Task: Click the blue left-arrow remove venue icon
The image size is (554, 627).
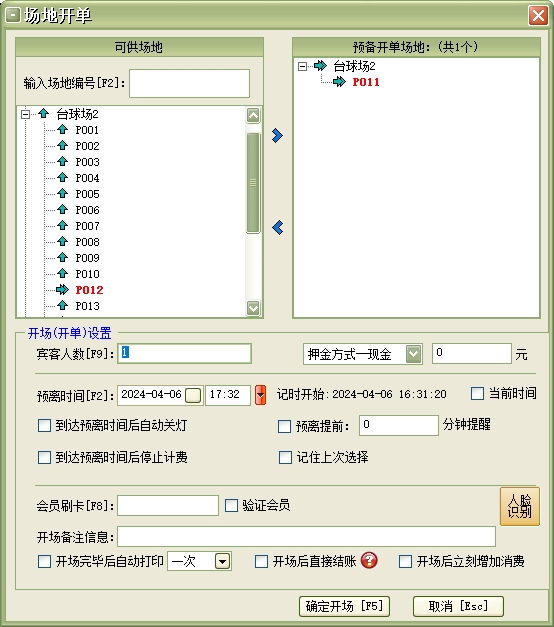Action: tap(278, 228)
